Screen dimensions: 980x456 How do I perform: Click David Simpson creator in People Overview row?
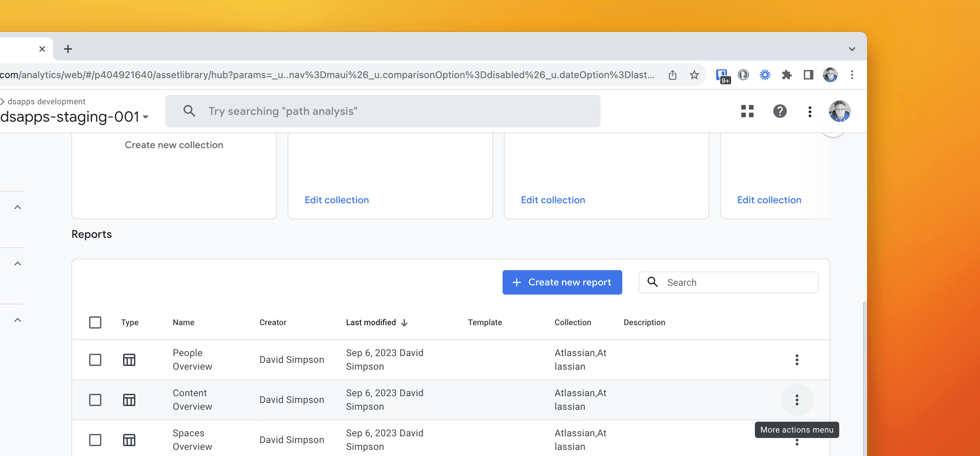click(x=291, y=359)
